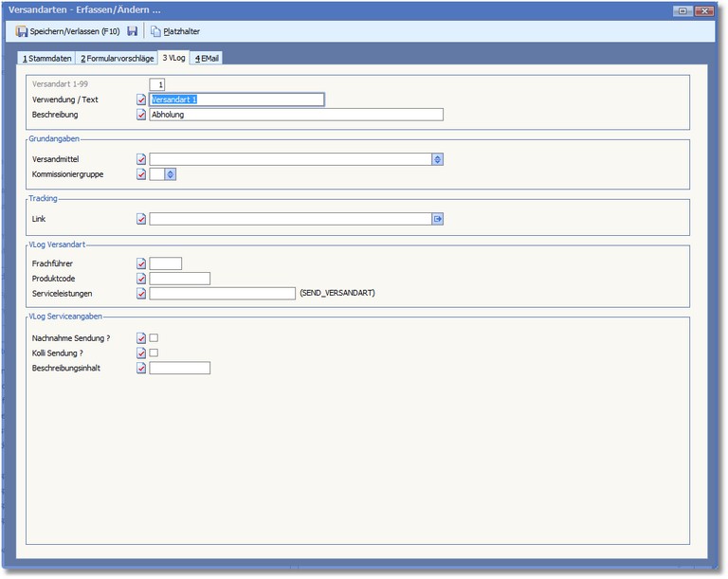
Task: Enable the Nachnahme Sendung checkbox
Action: [154, 337]
